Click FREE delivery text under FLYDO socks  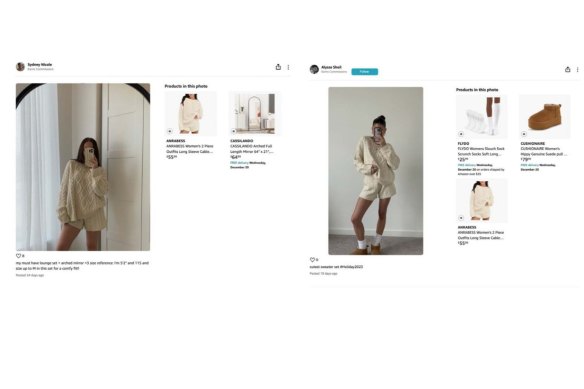coord(481,170)
